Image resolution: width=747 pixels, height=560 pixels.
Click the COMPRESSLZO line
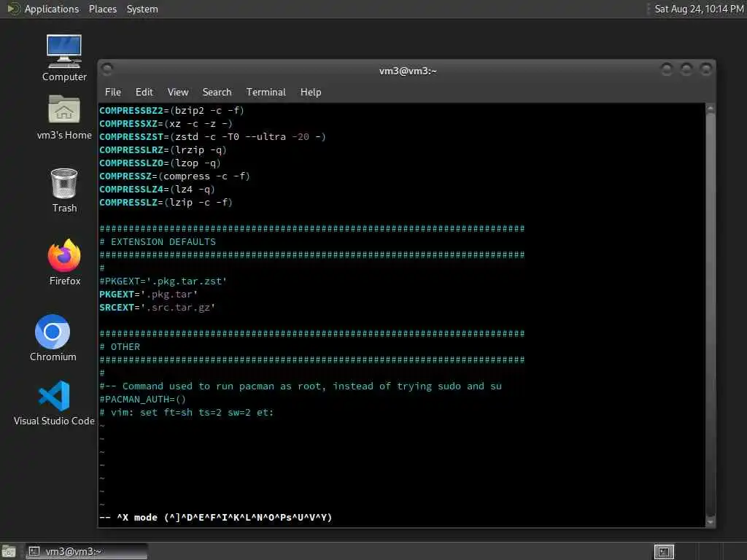[160, 163]
